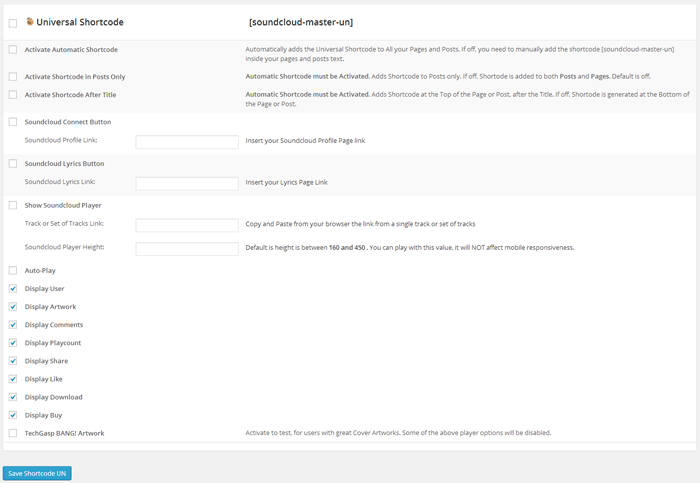Viewport: 700px width, 483px height.
Task: Turn on Soundcloud Connect Button checkbox
Action: point(13,122)
